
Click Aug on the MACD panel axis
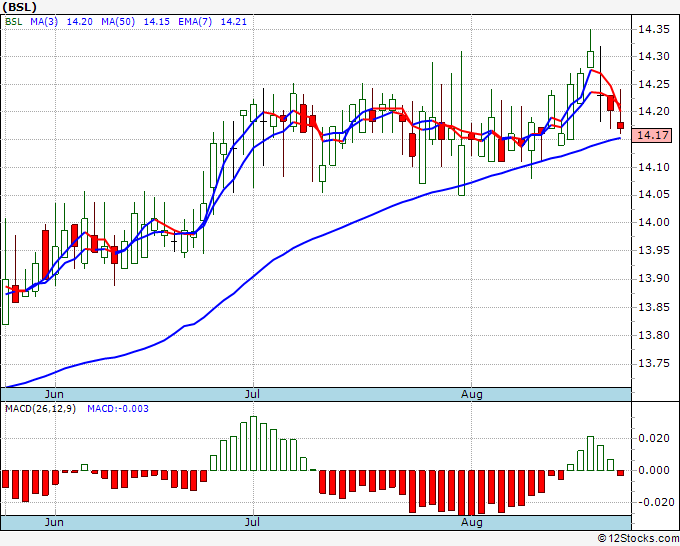coord(472,522)
